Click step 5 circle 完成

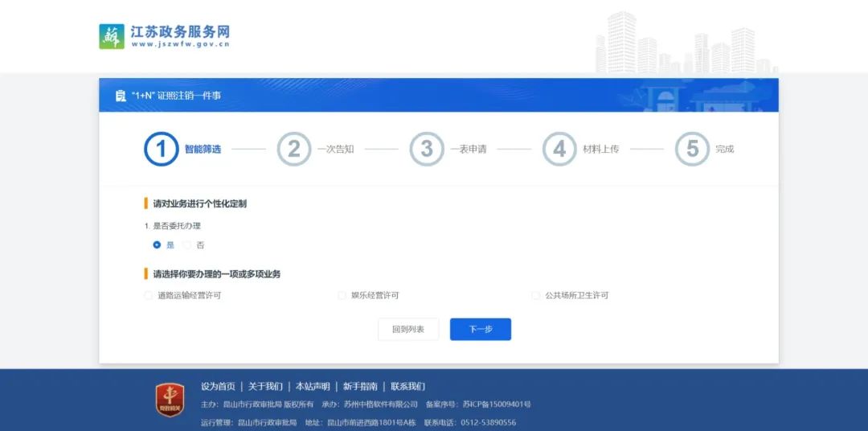(692, 149)
